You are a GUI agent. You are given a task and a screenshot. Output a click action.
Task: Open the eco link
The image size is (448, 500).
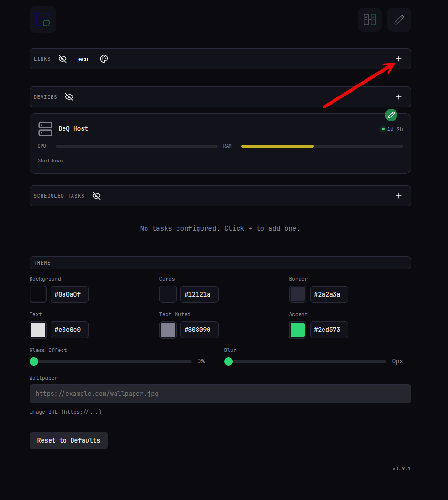tap(83, 59)
